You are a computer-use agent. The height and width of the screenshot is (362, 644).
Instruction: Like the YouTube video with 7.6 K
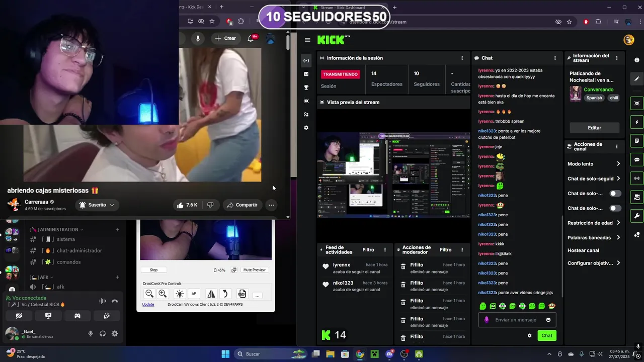coord(187,205)
